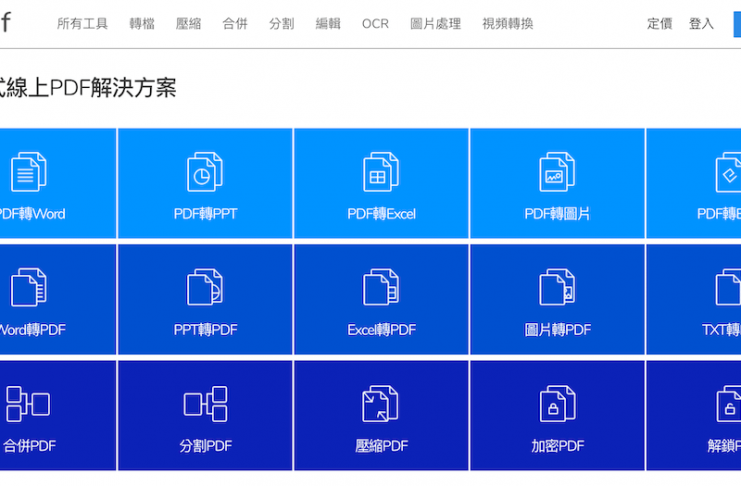This screenshot has width=741, height=486.
Task: Select the PDF轉圖片 label
Action: click(x=557, y=214)
